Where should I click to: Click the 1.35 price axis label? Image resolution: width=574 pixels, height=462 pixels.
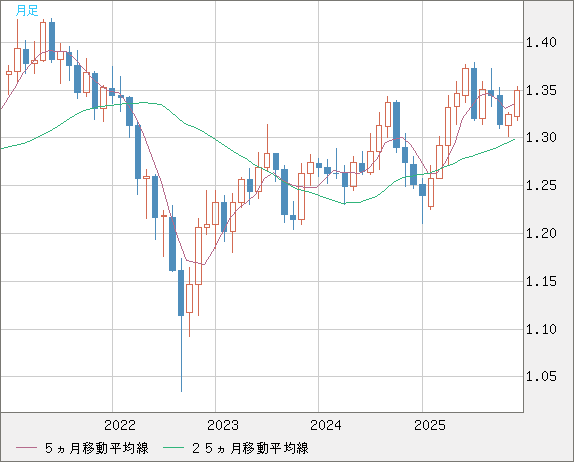tap(541, 90)
